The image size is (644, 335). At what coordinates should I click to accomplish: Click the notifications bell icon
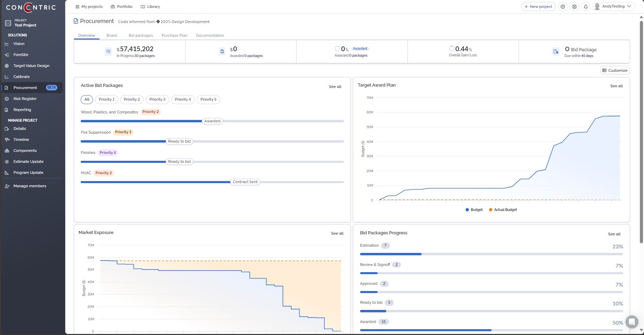[x=586, y=7]
